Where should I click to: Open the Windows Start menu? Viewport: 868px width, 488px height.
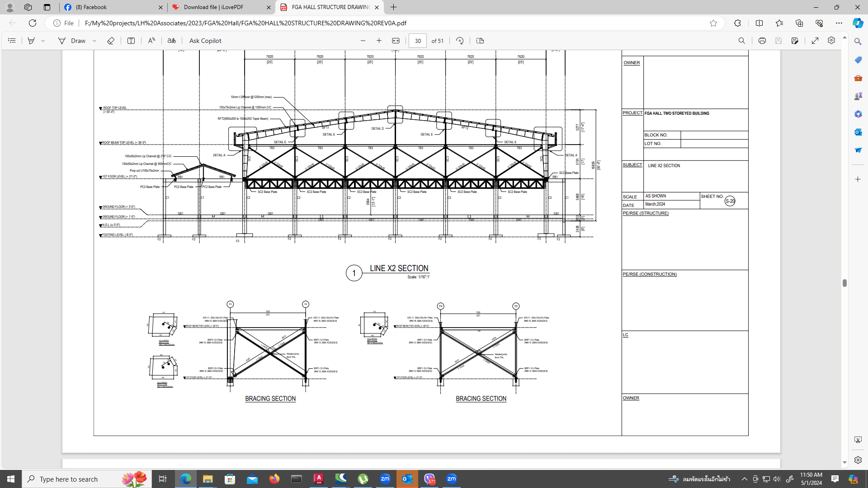pos(11,479)
